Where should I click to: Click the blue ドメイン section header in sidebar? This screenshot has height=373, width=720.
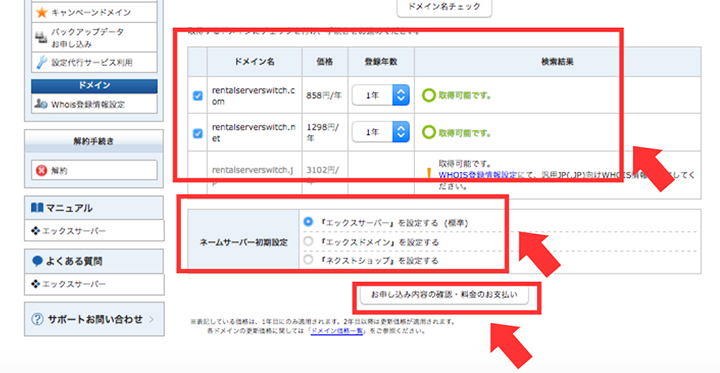tap(94, 85)
